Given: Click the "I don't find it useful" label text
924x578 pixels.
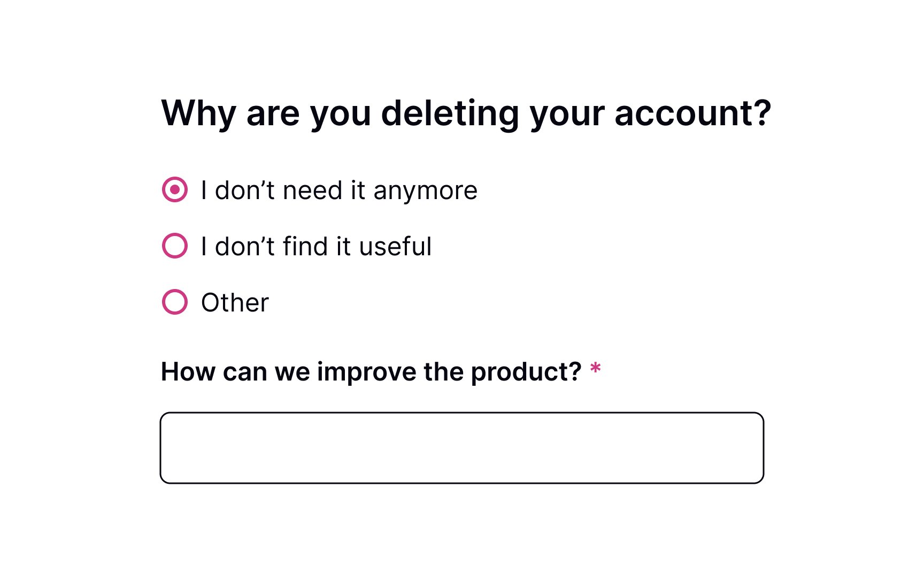Looking at the screenshot, I should [x=316, y=247].
